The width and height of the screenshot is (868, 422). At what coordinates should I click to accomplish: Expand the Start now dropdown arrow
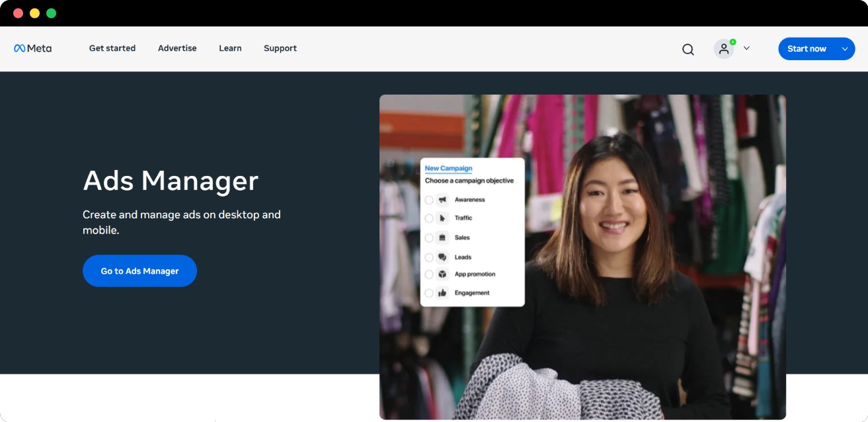pos(844,49)
